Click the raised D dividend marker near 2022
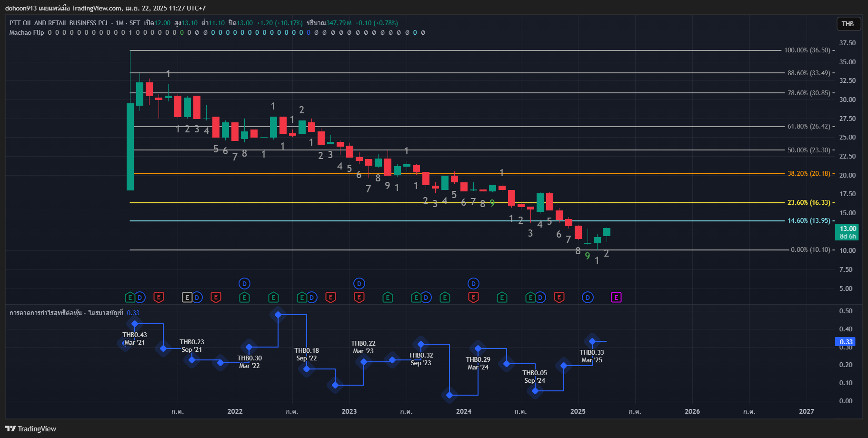The width and height of the screenshot is (868, 438). 244,284
